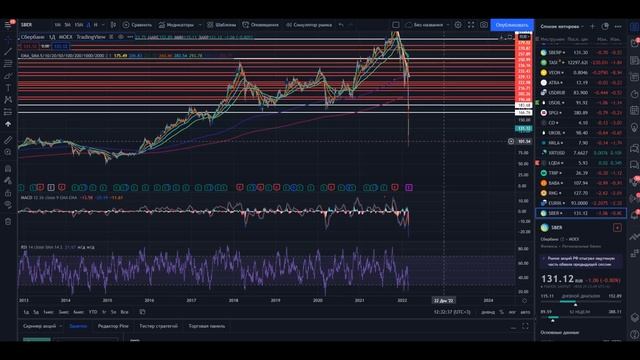This screenshot has height=360, width=640.
Task: Select the text annotation tool
Action: [8, 88]
